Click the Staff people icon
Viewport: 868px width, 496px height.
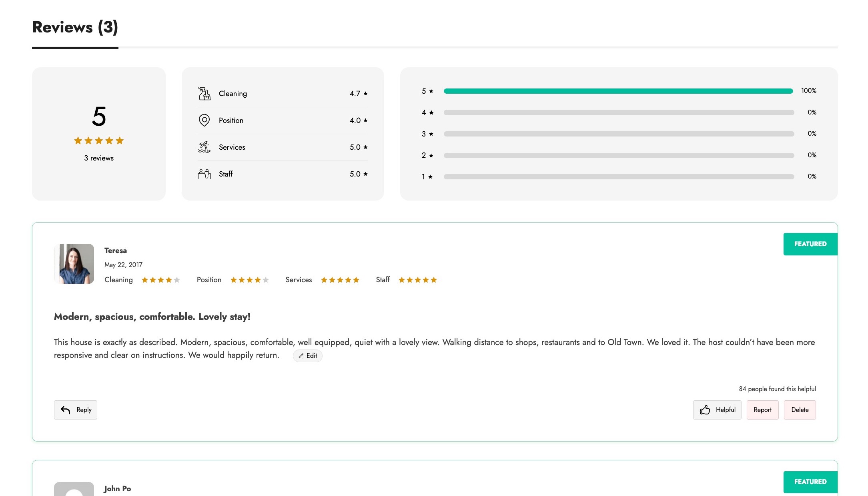204,174
